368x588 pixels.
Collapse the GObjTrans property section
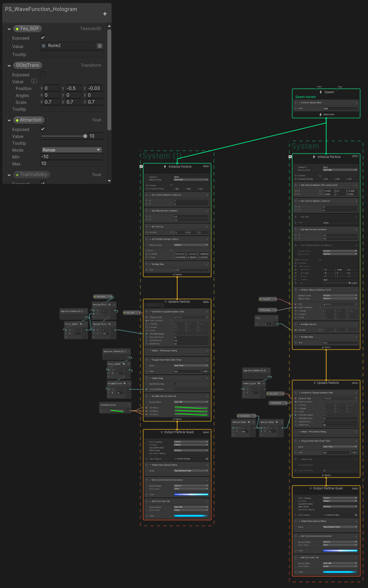coord(9,65)
